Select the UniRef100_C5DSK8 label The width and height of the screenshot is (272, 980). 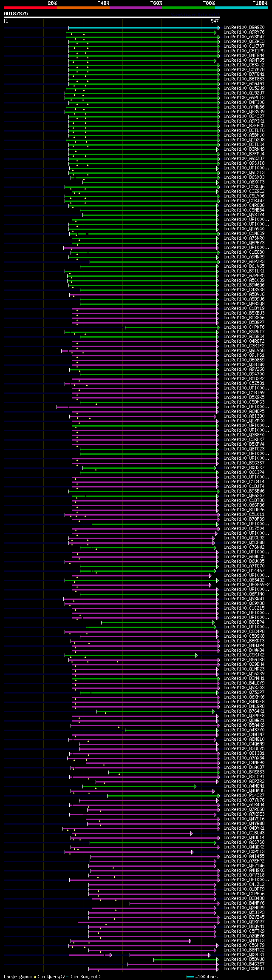[244, 636]
